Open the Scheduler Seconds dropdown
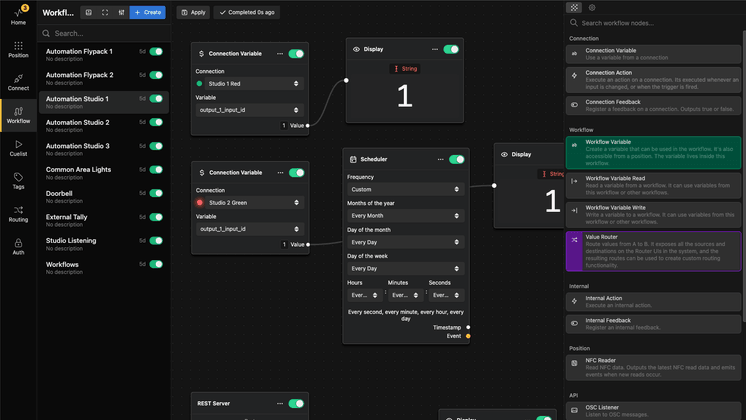Image resolution: width=746 pixels, height=420 pixels. 446,295
